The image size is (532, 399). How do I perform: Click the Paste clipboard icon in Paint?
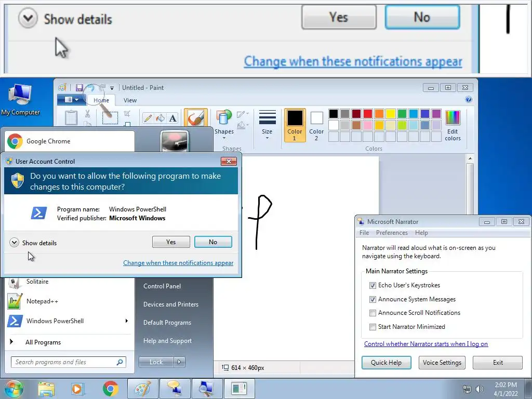point(71,118)
